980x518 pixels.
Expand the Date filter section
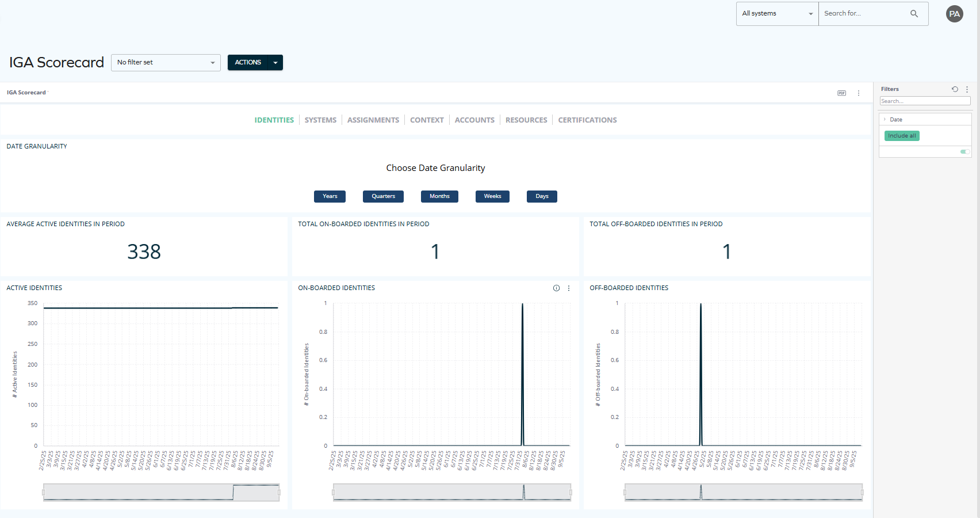(x=886, y=119)
